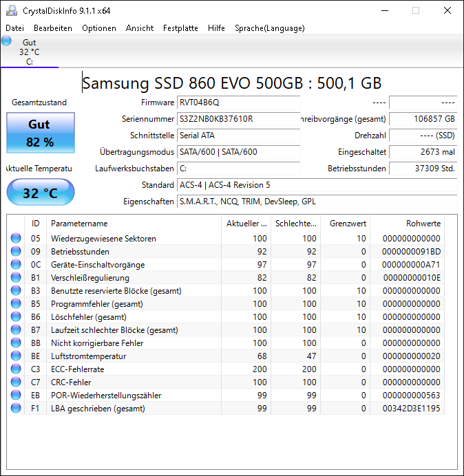Image resolution: width=464 pixels, height=476 pixels.
Task: Select the C: drive tab showing Gut 32 °C
Action: click(x=30, y=52)
